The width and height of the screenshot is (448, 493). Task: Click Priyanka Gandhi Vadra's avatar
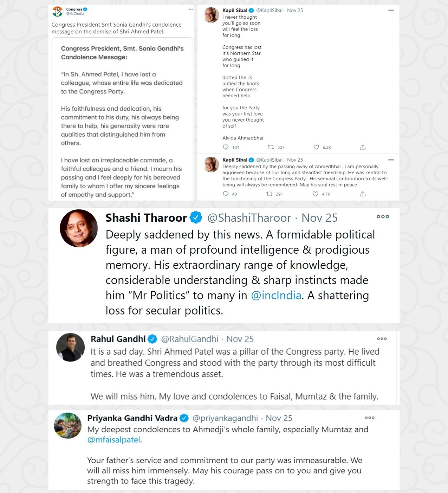(x=68, y=426)
